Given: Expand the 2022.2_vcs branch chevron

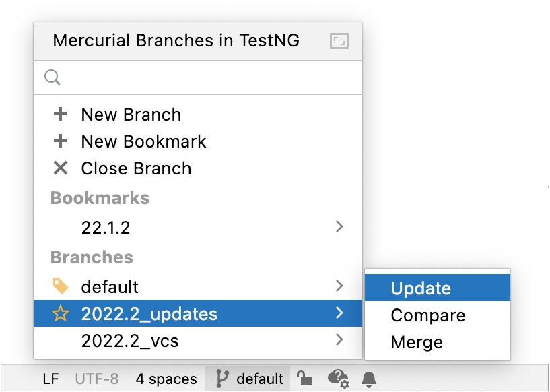Looking at the screenshot, I should pyautogui.click(x=340, y=340).
